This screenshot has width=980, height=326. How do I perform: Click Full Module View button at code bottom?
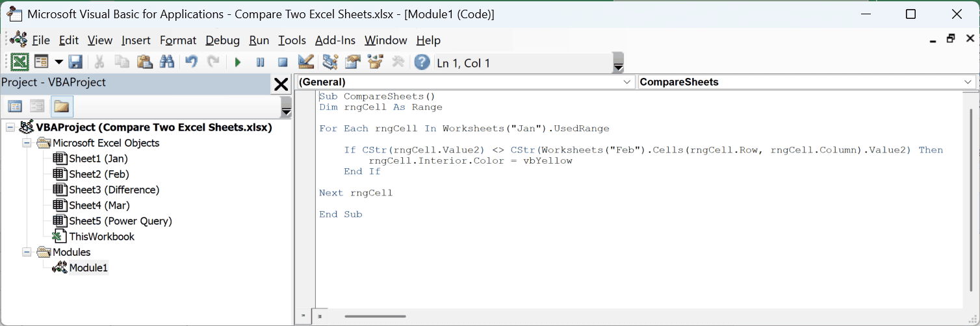pos(319,316)
